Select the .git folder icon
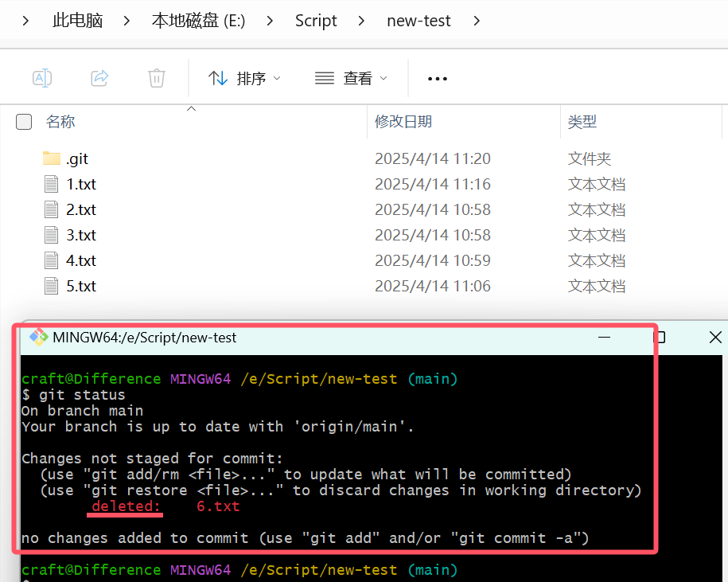Viewport: 728px width, 582px height. click(52, 158)
